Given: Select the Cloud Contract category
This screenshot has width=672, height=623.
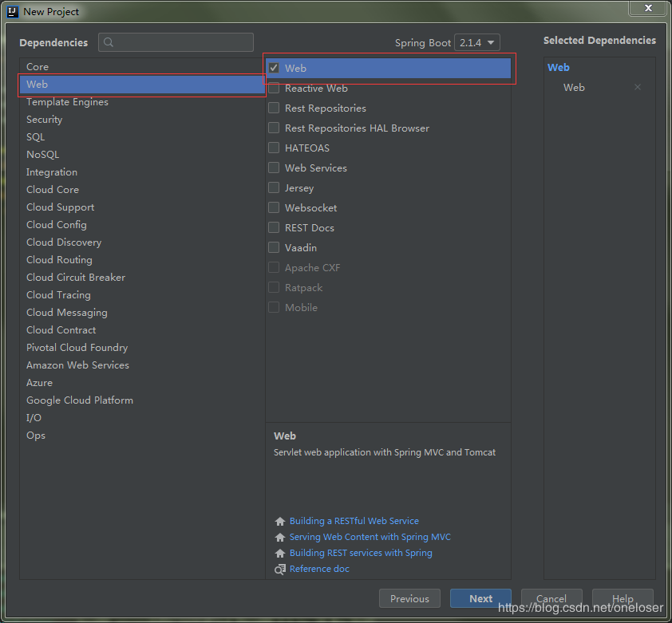Looking at the screenshot, I should [142, 330].
